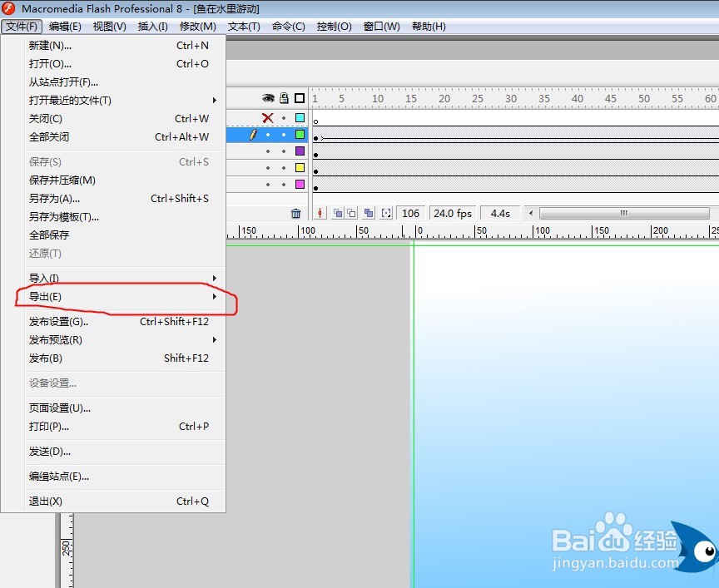Screen dimensions: 719x588
Task: Expand 打开最近的文件(T) submenu
Action: click(124, 101)
